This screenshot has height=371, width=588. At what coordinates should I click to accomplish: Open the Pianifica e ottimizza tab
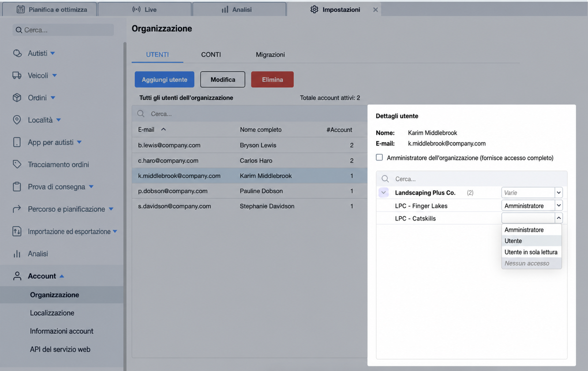click(x=50, y=10)
